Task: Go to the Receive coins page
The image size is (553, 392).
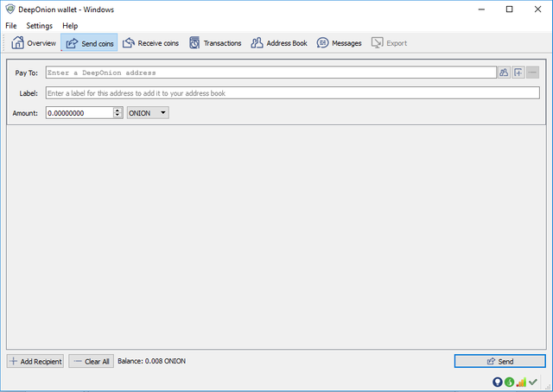Action: tap(150, 43)
